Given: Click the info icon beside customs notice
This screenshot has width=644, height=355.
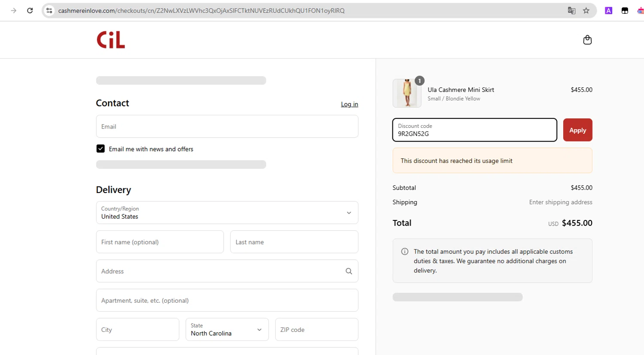Looking at the screenshot, I should (404, 252).
